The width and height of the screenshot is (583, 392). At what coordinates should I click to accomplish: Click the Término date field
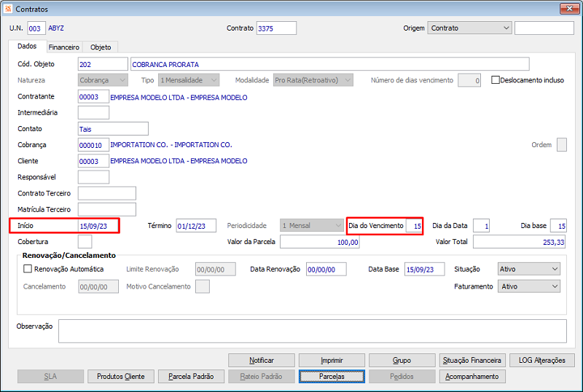click(x=196, y=226)
